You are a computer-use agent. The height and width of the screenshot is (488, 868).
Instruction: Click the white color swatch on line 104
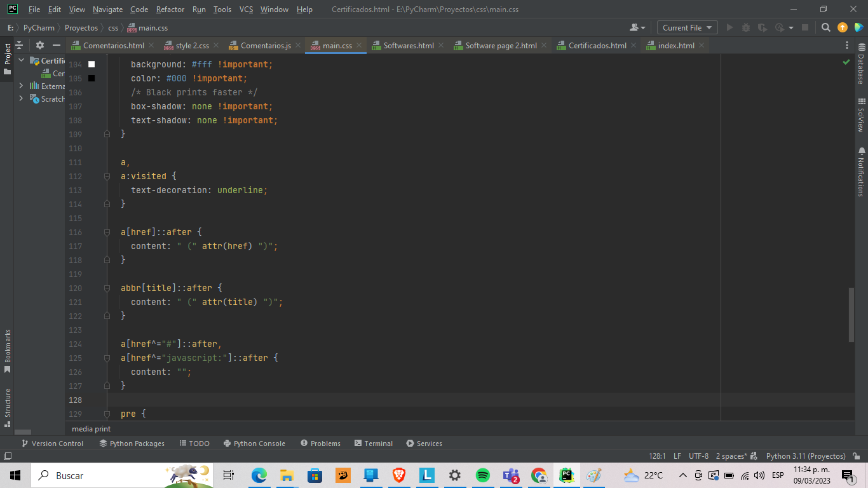pyautogui.click(x=92, y=64)
